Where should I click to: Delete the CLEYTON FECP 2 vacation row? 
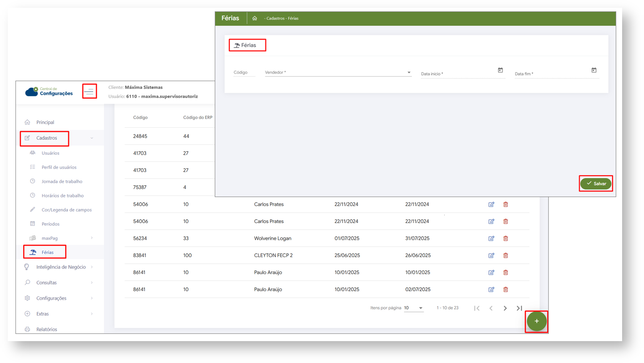pyautogui.click(x=505, y=255)
